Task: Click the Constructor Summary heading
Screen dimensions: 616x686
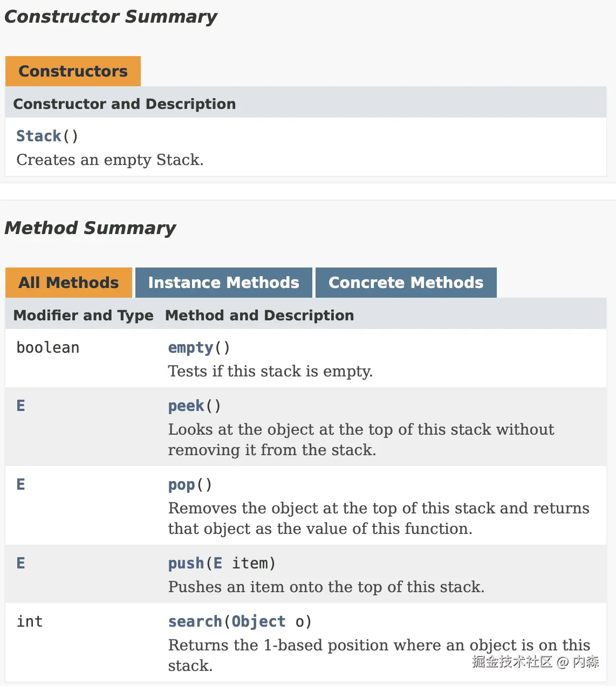Action: click(111, 17)
